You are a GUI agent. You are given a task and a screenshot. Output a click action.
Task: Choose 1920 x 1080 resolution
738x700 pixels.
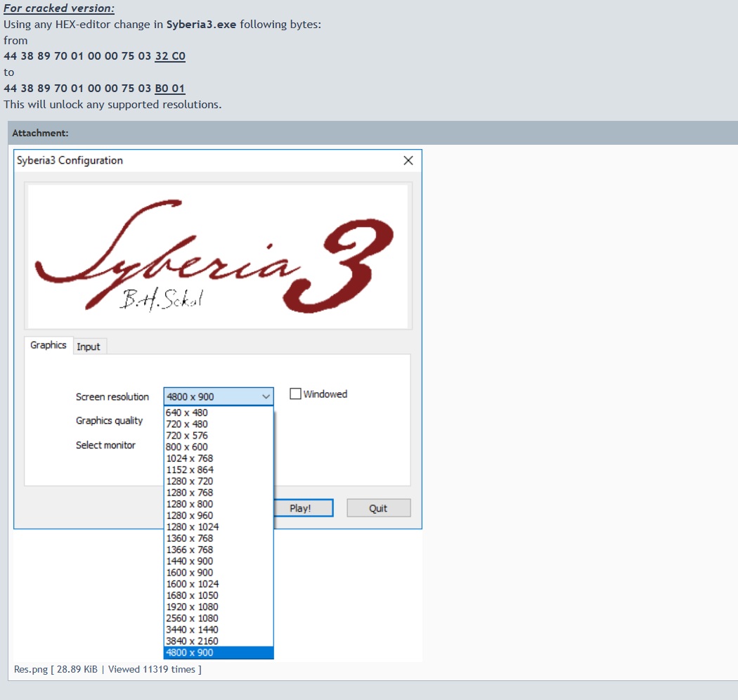(x=219, y=607)
